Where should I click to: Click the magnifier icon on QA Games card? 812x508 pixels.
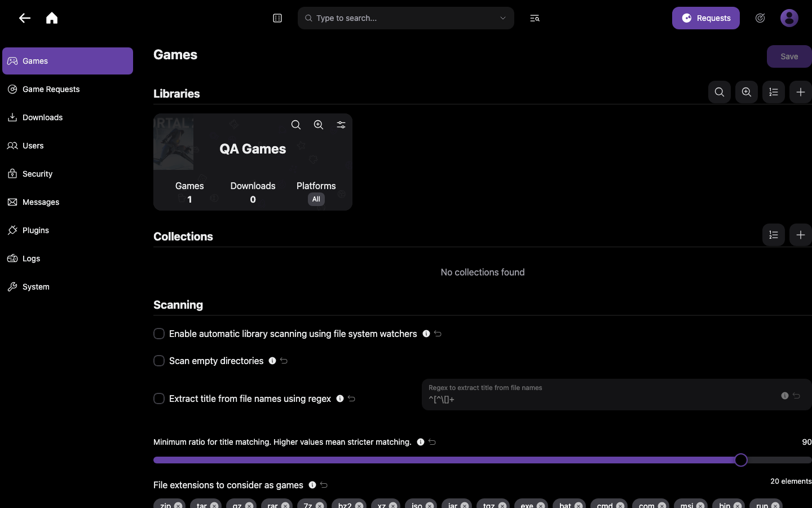(x=296, y=125)
